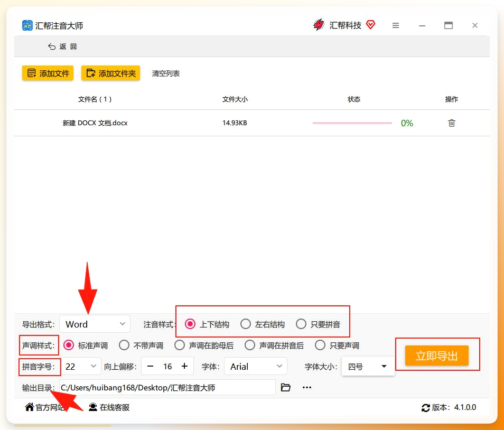The height and width of the screenshot is (430, 504).
Task: Decrease 向上偏移 with the minus button
Action: (150, 366)
